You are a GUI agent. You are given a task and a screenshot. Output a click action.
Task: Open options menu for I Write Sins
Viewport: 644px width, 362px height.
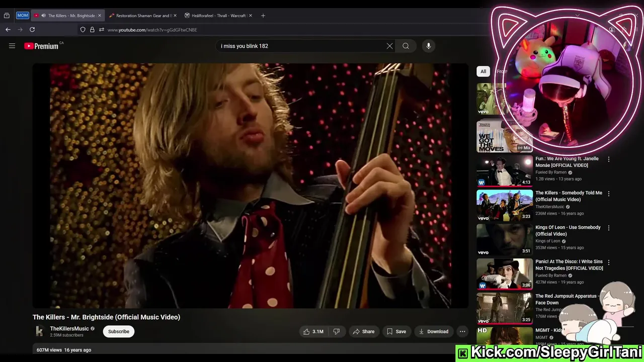point(609,262)
